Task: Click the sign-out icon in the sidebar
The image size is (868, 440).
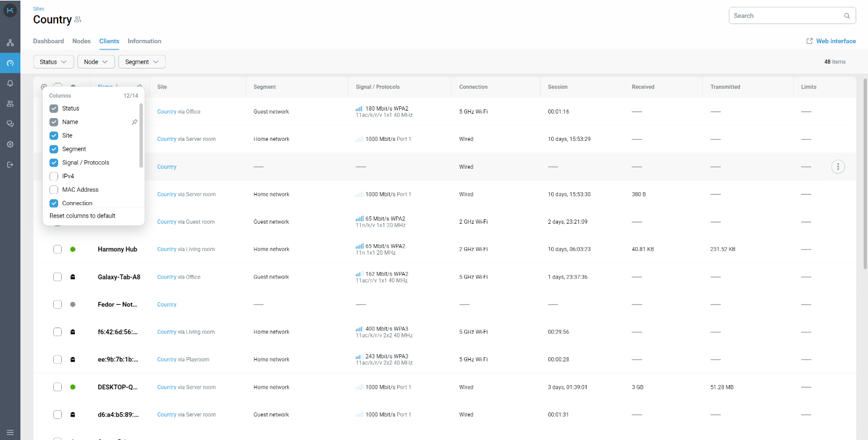Action: click(9, 164)
